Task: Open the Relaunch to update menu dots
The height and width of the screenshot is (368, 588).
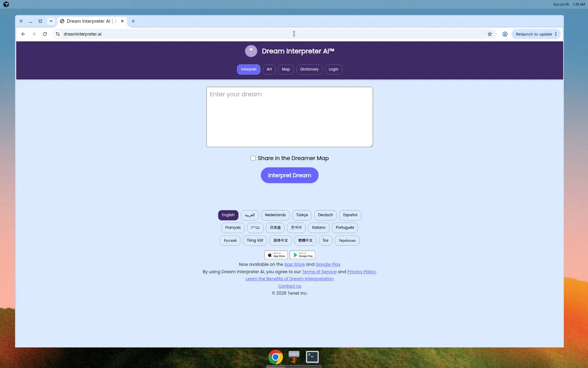Action: pos(556,34)
